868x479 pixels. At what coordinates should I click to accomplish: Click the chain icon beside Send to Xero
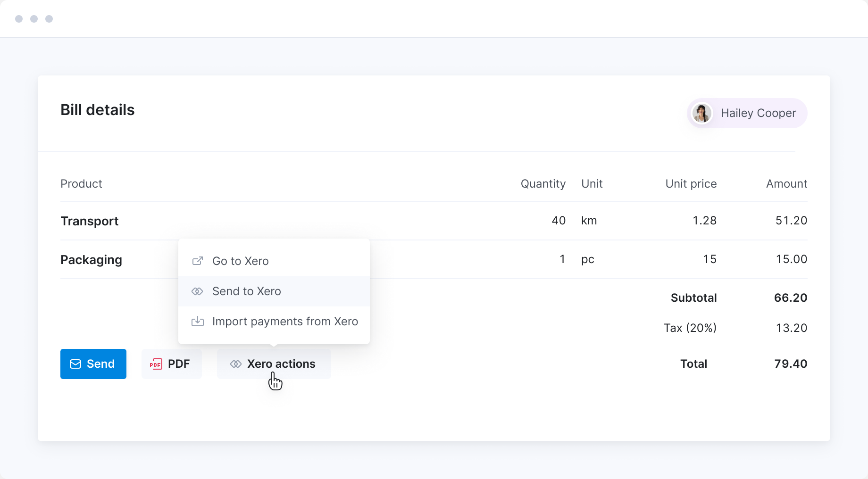(197, 291)
